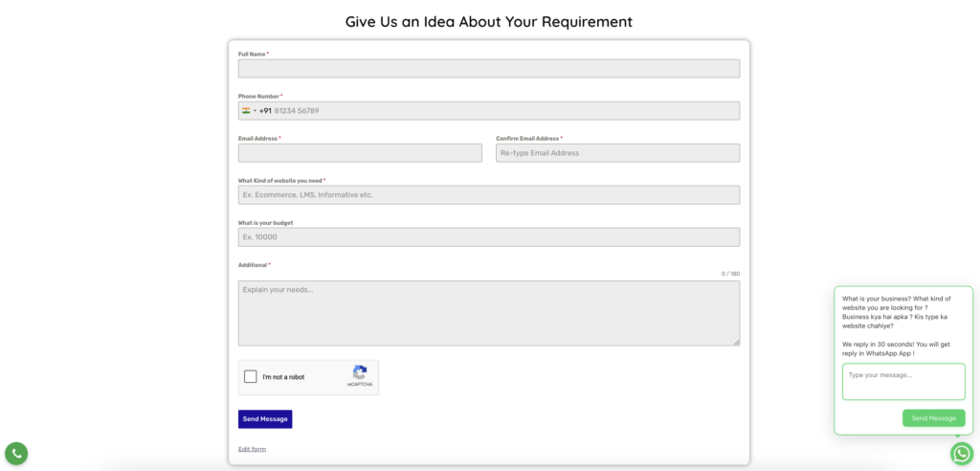Screen dimensions: 980x471
Task: Click the "What is your budget" label
Action: pos(265,223)
